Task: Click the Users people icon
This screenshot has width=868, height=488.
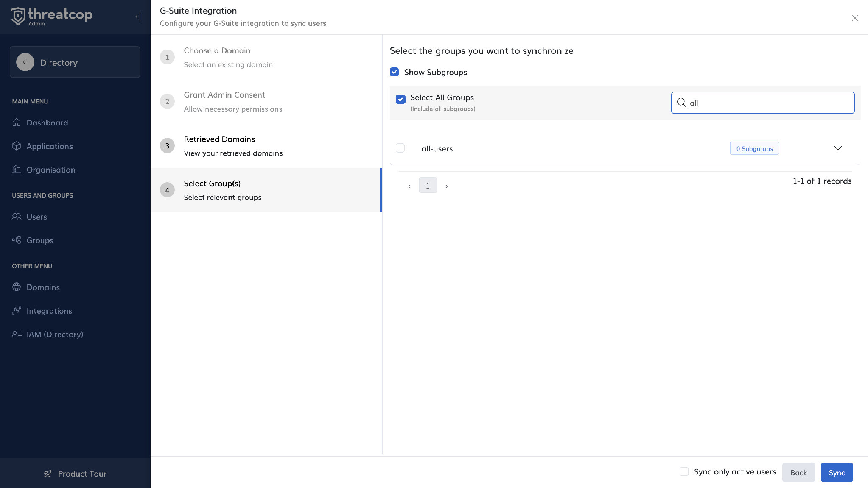Action: pyautogui.click(x=17, y=217)
